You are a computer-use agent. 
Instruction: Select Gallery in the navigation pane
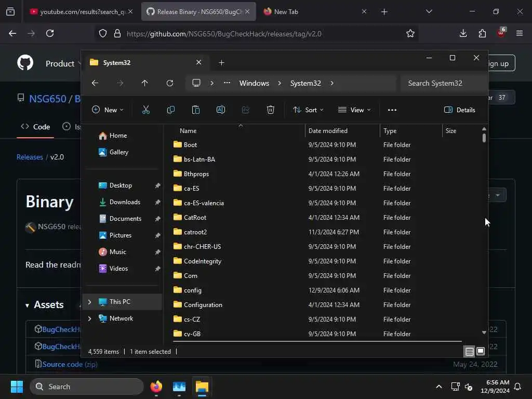(x=119, y=152)
